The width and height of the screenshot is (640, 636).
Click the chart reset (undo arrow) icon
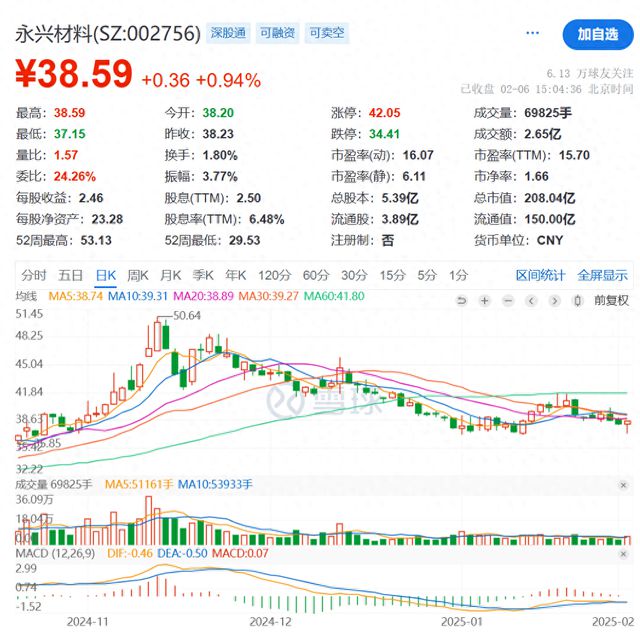[x=461, y=301]
